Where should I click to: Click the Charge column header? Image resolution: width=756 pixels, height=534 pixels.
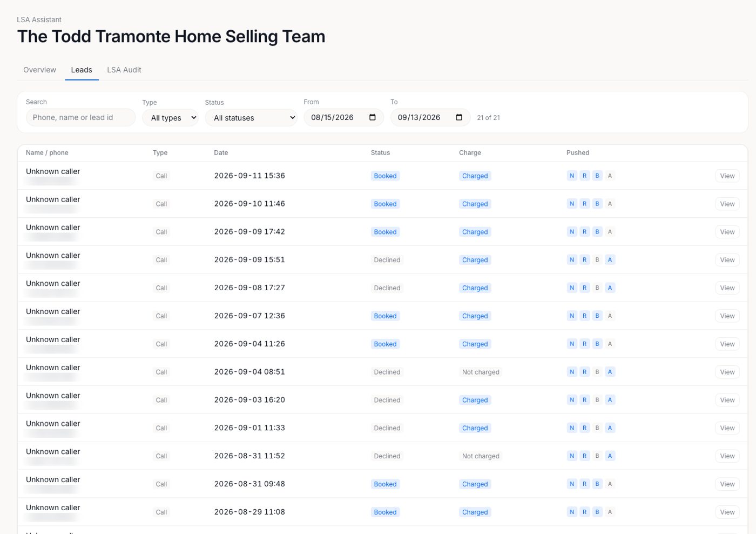point(470,153)
